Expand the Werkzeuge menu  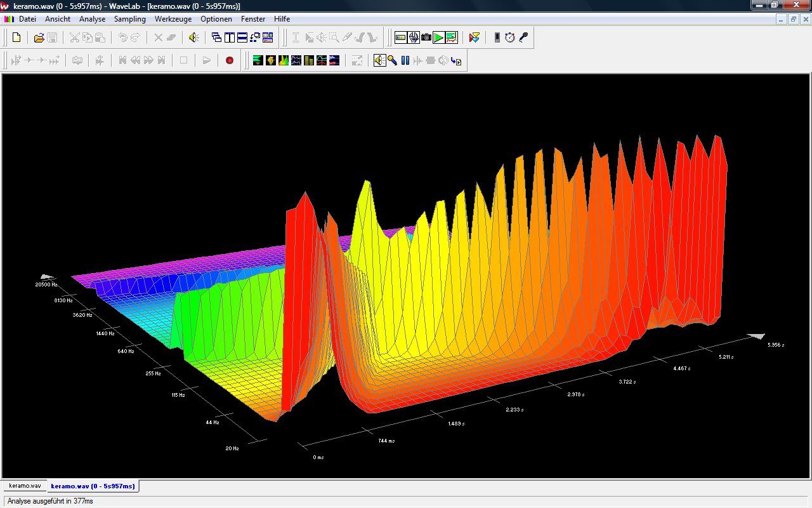(173, 19)
